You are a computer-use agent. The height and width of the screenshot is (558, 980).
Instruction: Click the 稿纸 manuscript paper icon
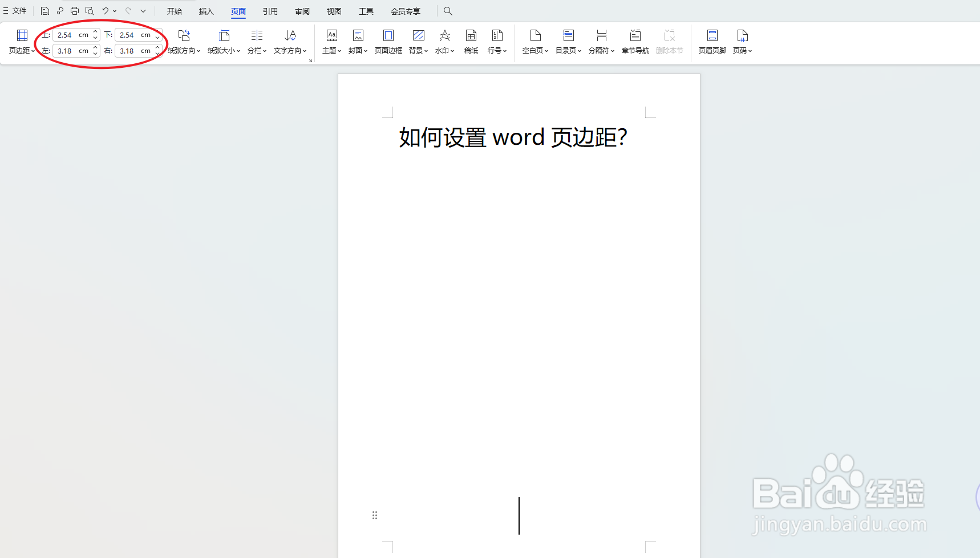[x=471, y=36]
